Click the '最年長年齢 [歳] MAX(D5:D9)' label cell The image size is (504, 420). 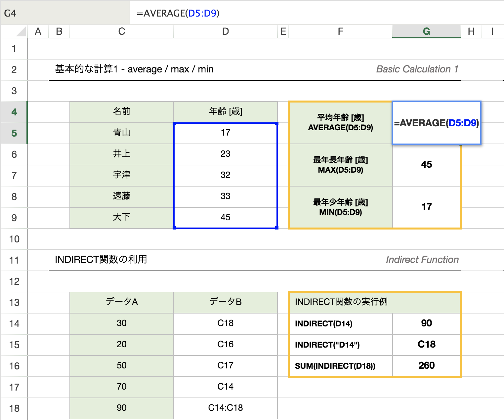tap(341, 165)
